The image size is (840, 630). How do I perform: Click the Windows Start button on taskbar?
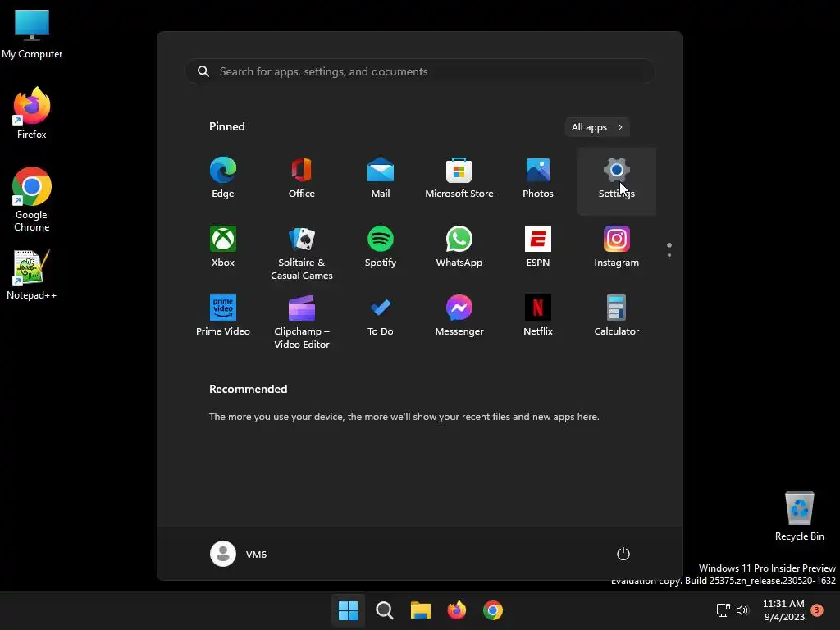pos(348,610)
